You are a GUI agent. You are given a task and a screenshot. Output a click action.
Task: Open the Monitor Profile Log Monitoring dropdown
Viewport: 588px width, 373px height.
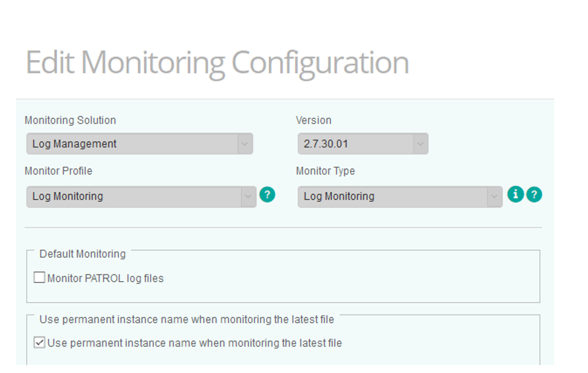coord(141,196)
